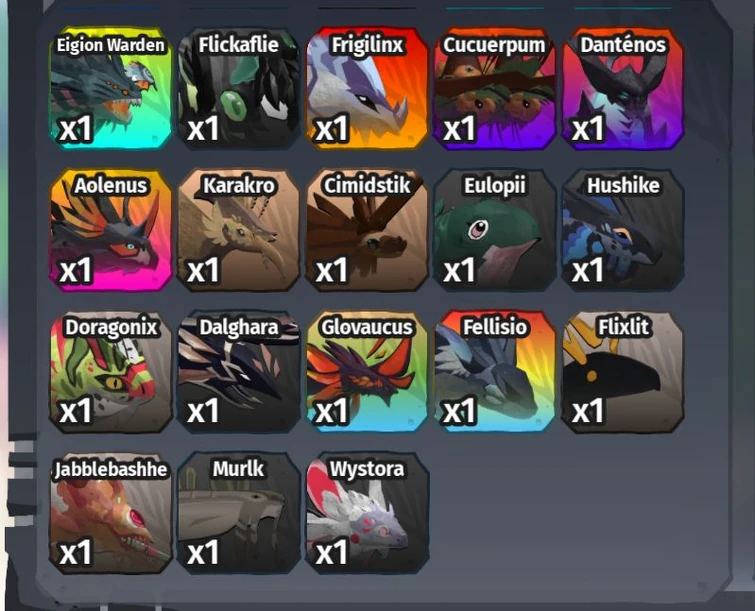The image size is (755, 611).
Task: Click the Cimidstik creature tile
Action: tap(367, 230)
